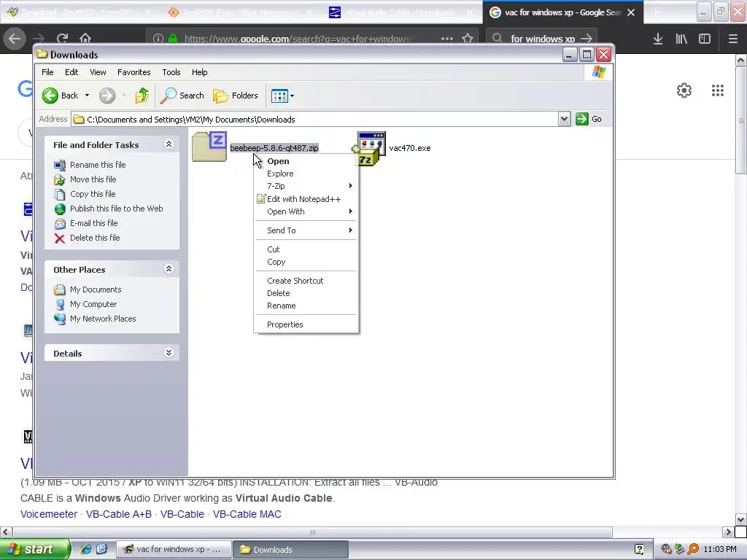Open the Firefox downloads arrow icon
This screenshot has height=560, width=747.
(658, 39)
